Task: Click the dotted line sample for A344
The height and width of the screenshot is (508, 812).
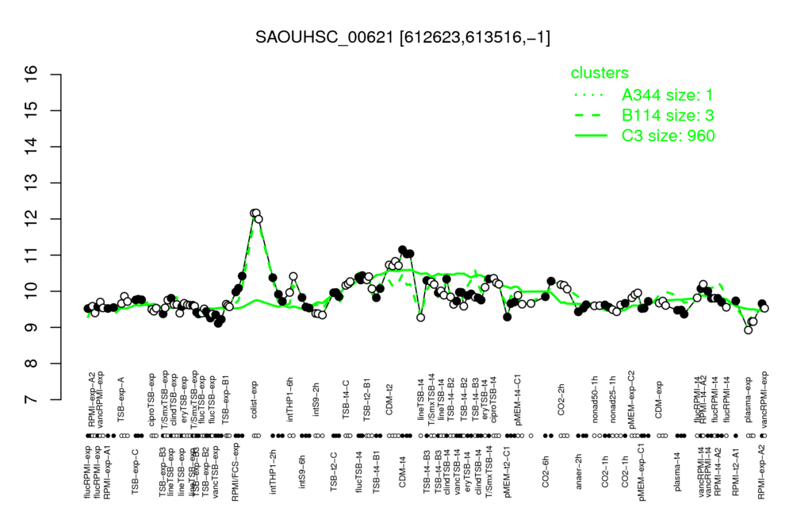Action: click(x=590, y=95)
